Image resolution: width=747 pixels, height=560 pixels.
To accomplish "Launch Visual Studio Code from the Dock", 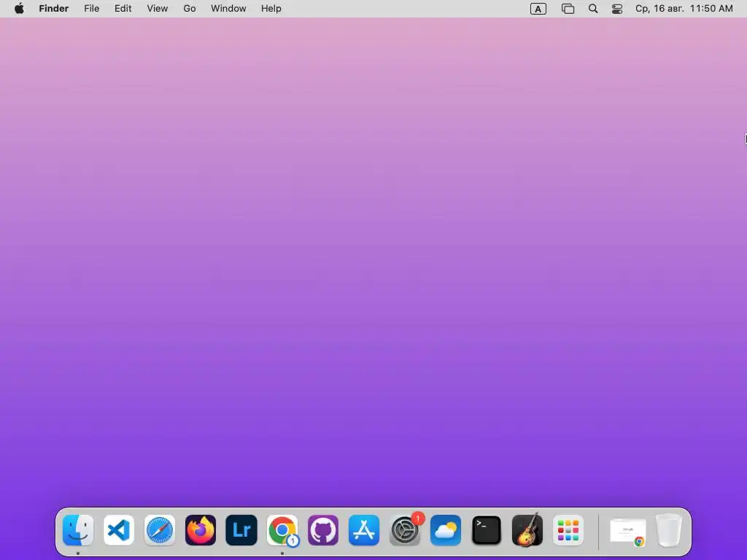I will (119, 530).
